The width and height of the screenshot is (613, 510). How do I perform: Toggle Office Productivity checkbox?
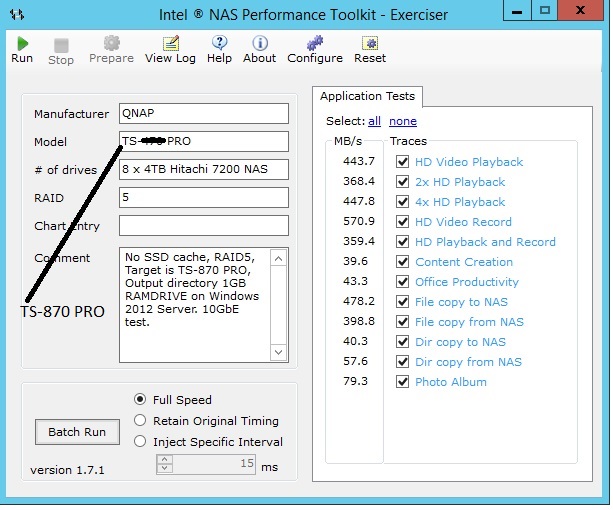[402, 281]
